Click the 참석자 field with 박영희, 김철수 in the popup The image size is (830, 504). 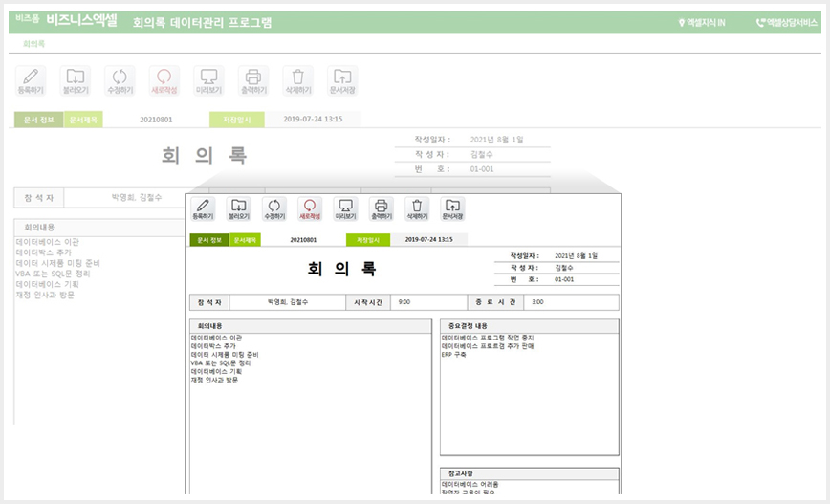288,302
